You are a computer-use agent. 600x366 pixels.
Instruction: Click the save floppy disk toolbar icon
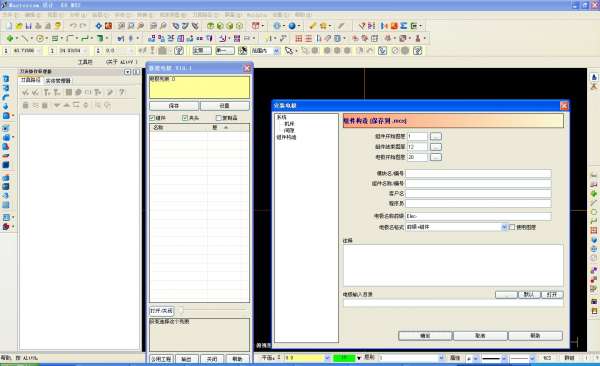click(29, 26)
